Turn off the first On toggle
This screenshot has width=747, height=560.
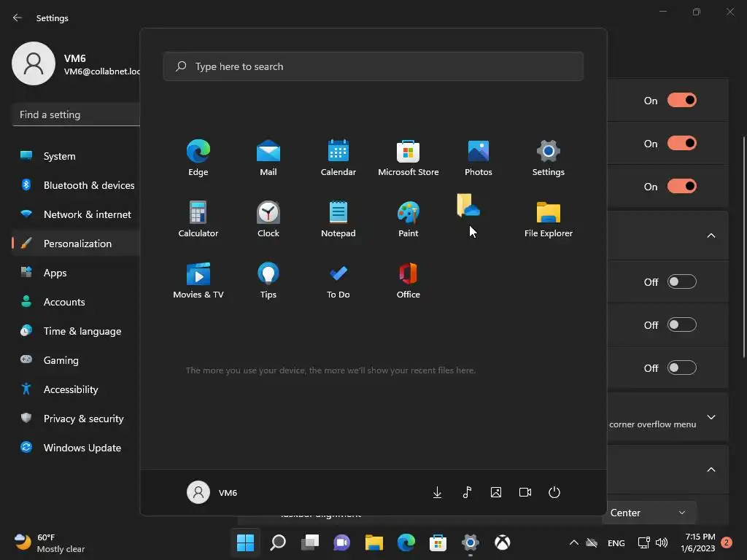coord(682,101)
